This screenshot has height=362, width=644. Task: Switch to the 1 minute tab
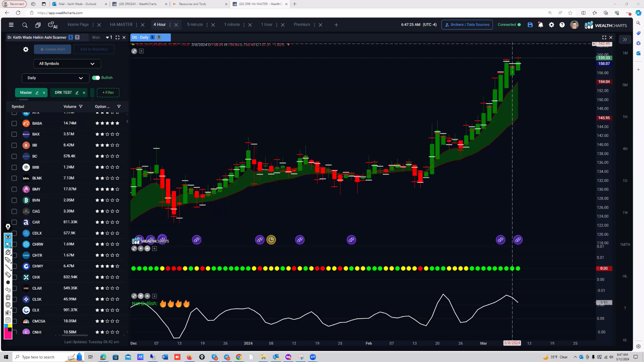pyautogui.click(x=232, y=24)
